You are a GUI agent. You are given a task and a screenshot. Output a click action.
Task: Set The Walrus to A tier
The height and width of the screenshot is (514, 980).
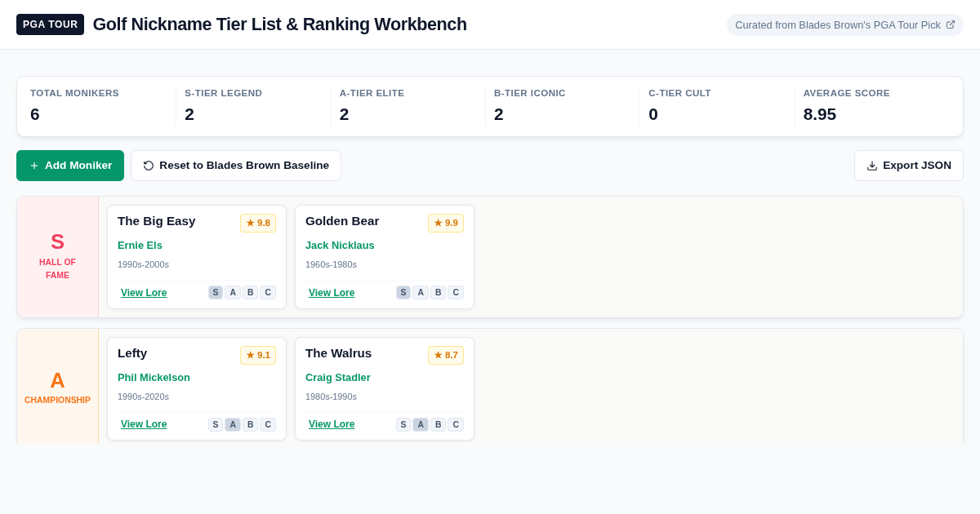pos(421,424)
